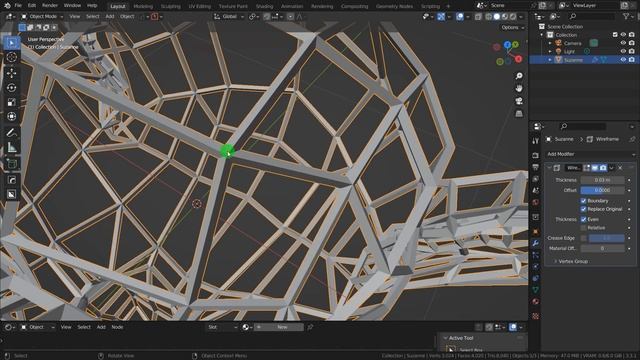Viewport: 640px width, 360px height.
Task: Hide Suzanne in viewport eye icon
Action: pos(623,60)
